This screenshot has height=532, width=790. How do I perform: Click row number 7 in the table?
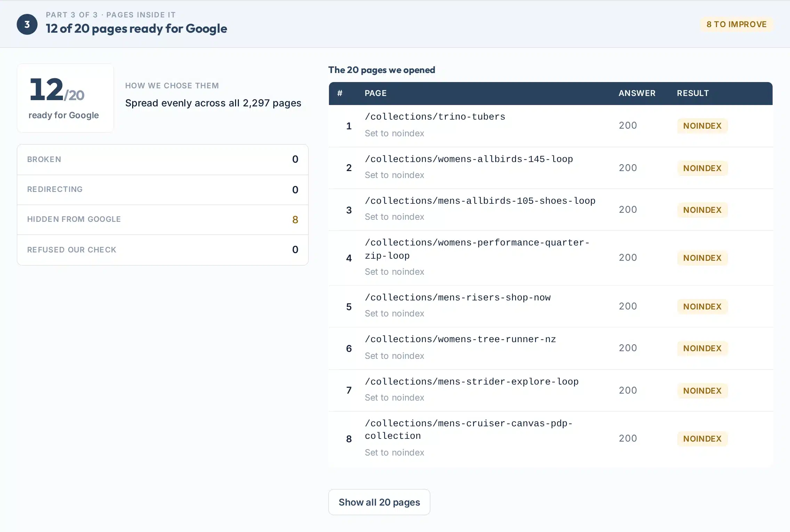(349, 390)
